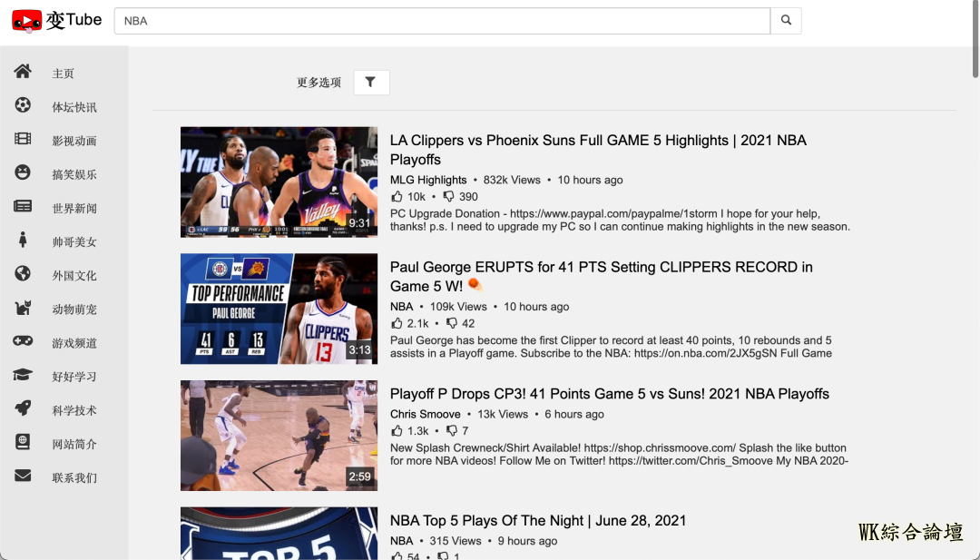Visit NBA channel under Paul George video
The height and width of the screenshot is (560, 980).
[x=401, y=307]
